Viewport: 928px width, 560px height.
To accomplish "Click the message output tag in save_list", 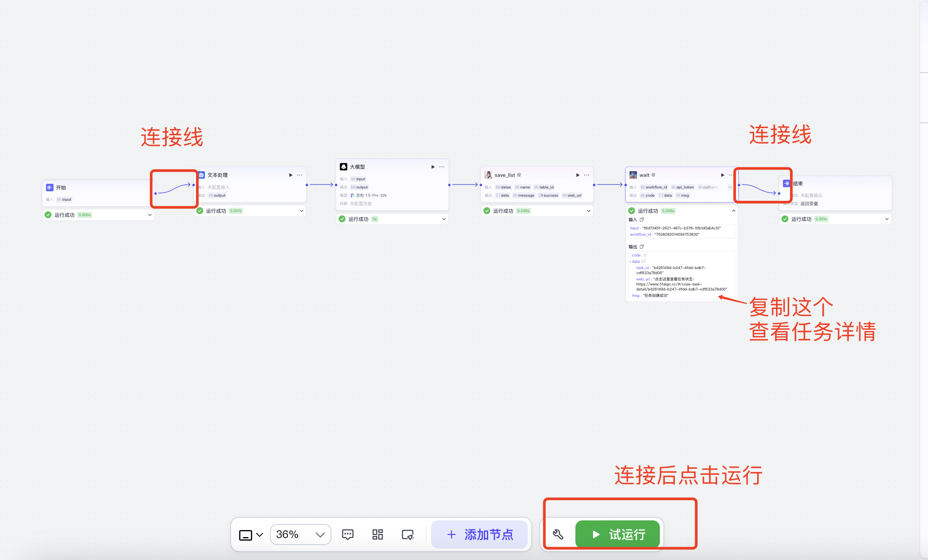I will (x=524, y=195).
